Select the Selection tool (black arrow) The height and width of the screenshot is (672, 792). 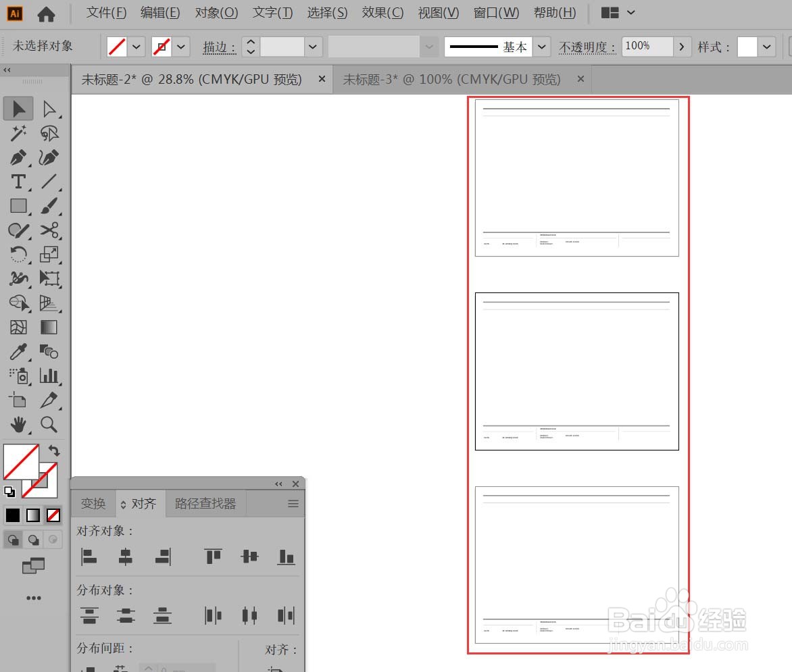click(x=19, y=109)
